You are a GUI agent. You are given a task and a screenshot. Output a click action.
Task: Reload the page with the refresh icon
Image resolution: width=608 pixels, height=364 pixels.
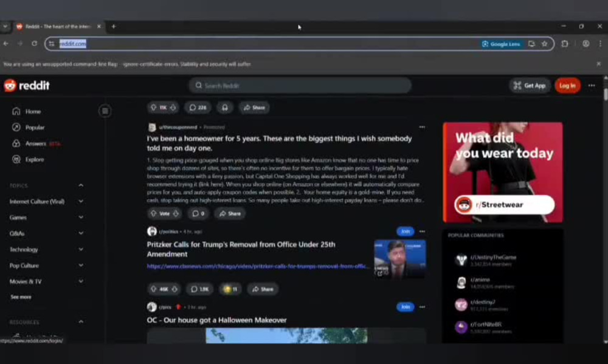[x=35, y=44]
